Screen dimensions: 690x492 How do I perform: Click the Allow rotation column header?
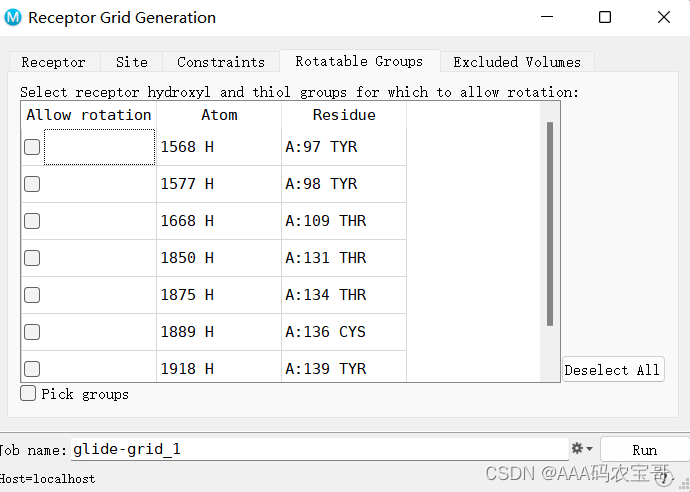[x=89, y=115]
